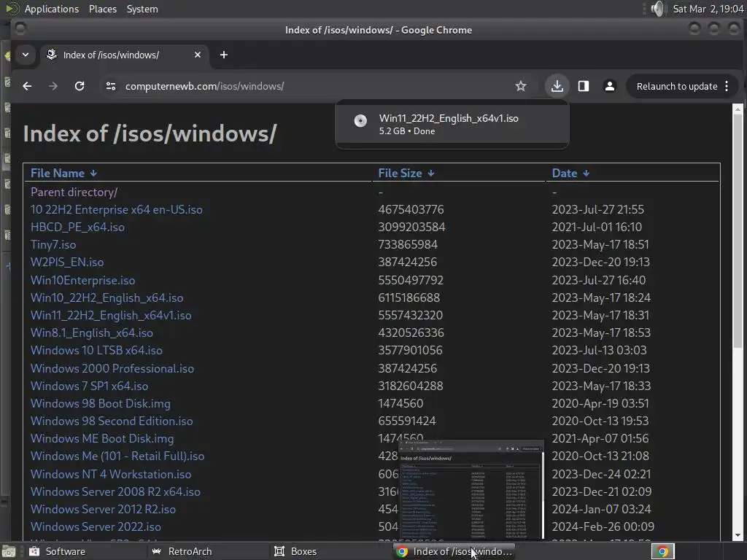Click the page vertical scrollbar thumb
The image size is (747, 560).
pyautogui.click(x=738, y=231)
